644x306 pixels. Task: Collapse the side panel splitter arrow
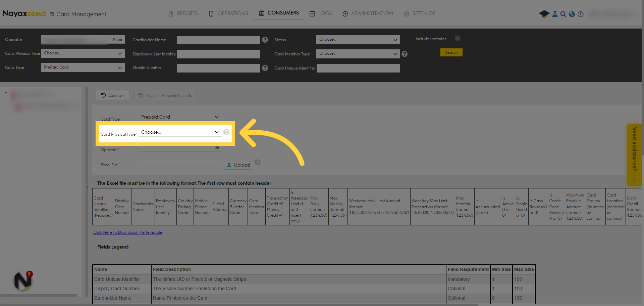pyautogui.click(x=87, y=187)
